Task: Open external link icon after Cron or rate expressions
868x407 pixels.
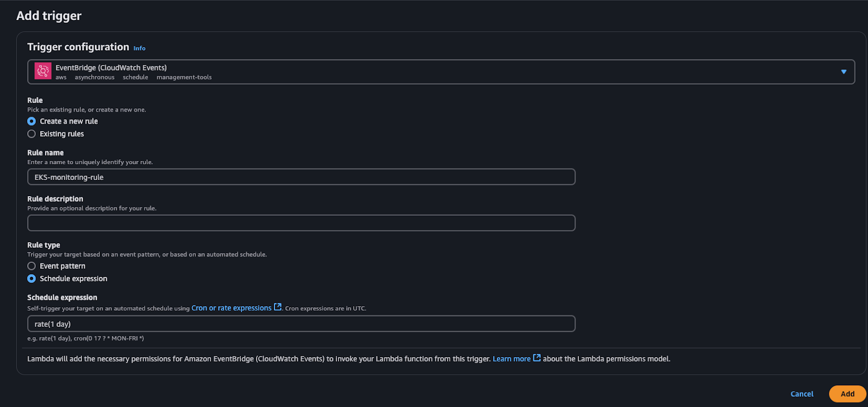Action: [x=278, y=307]
